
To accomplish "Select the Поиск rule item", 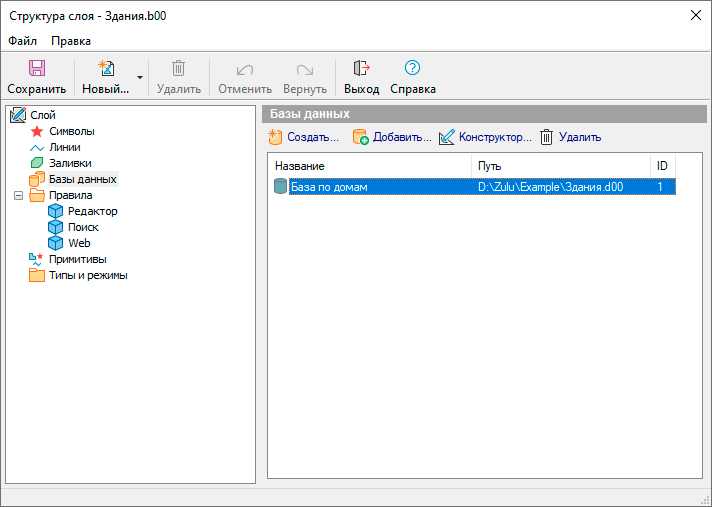I will tap(83, 227).
